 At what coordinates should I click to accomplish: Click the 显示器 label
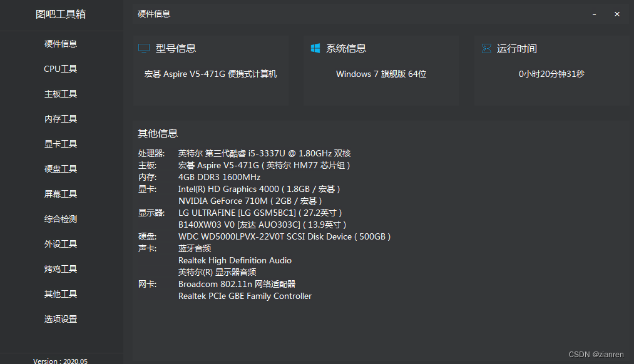tap(151, 213)
